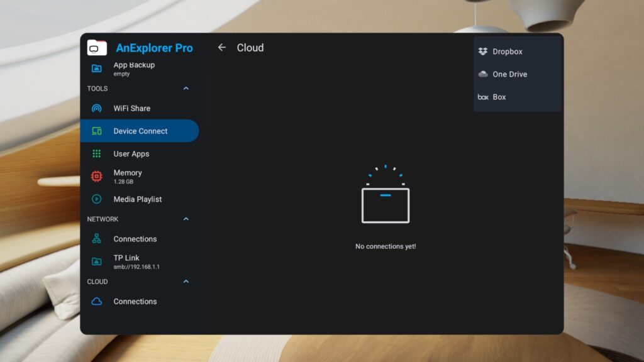Screen dimensions: 644x362
Task: Click the Device Connect monitor icon
Action: pos(96,131)
